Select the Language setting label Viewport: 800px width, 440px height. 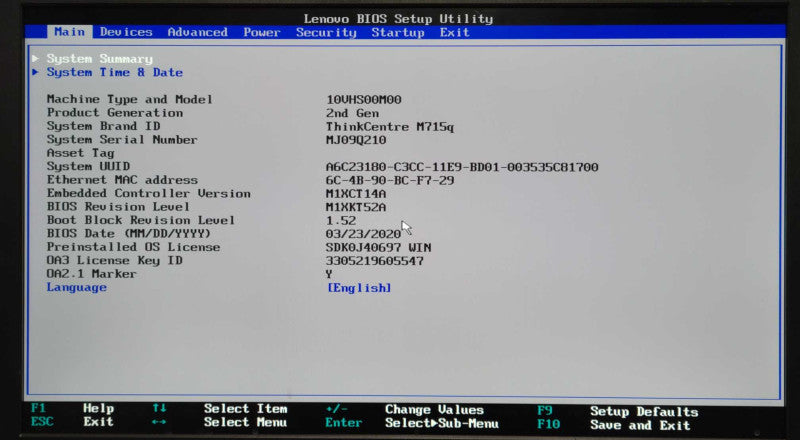pos(77,287)
